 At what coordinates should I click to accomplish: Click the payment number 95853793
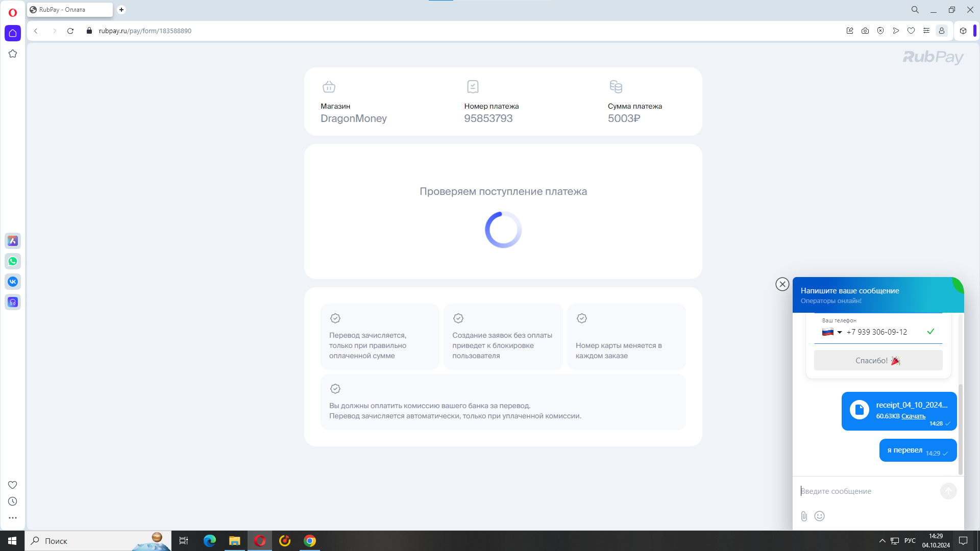tap(488, 118)
